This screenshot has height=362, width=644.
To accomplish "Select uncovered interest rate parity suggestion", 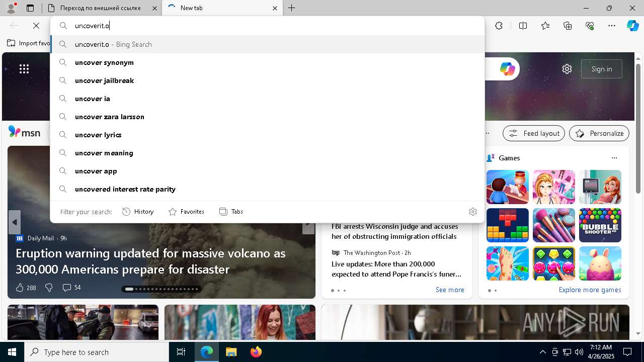I will point(267,189).
